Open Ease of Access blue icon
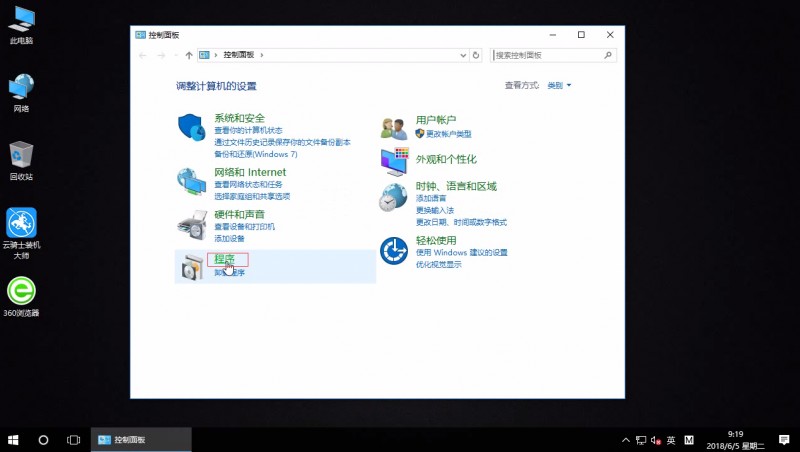800x452 pixels. [x=394, y=251]
